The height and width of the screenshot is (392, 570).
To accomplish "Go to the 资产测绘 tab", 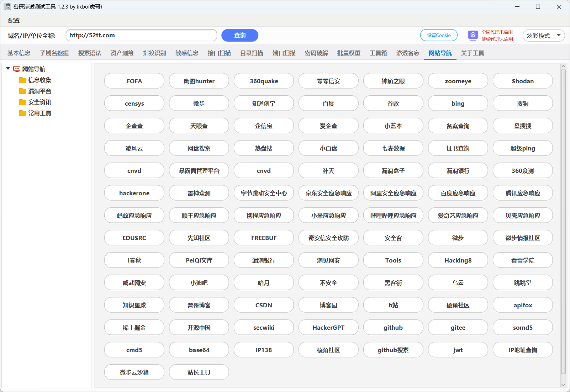I will point(122,53).
